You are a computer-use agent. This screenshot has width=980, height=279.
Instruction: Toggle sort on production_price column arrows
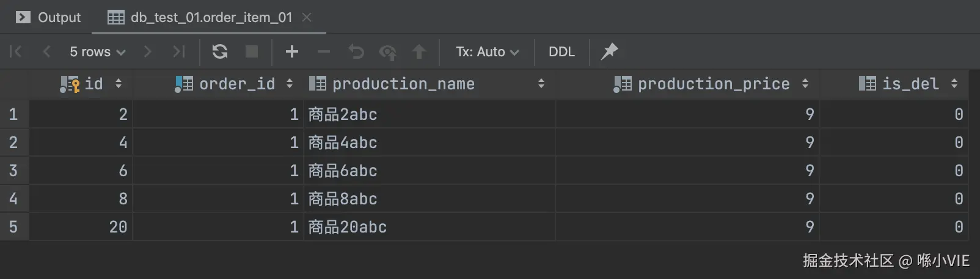point(805,84)
